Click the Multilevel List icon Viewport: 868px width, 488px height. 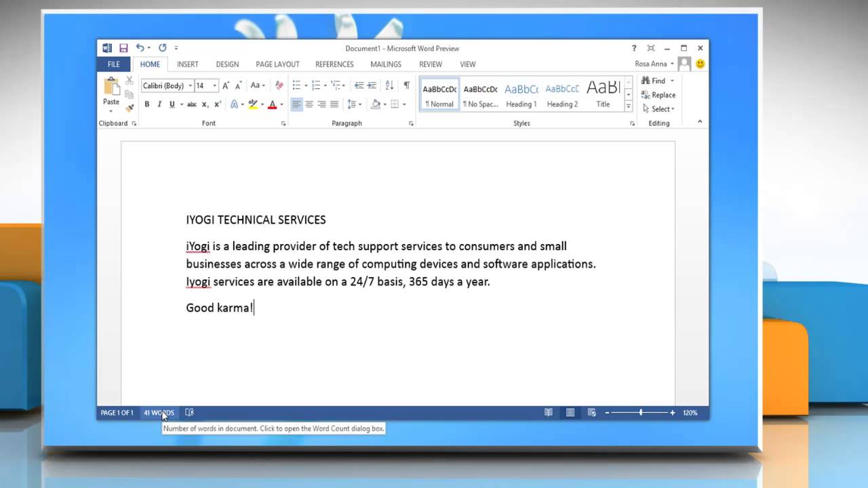tap(336, 85)
